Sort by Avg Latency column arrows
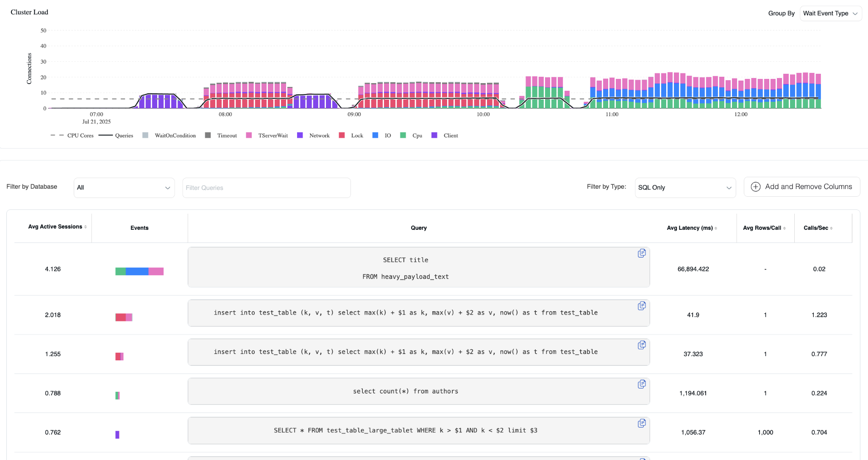The width and height of the screenshot is (868, 460). [716, 228]
